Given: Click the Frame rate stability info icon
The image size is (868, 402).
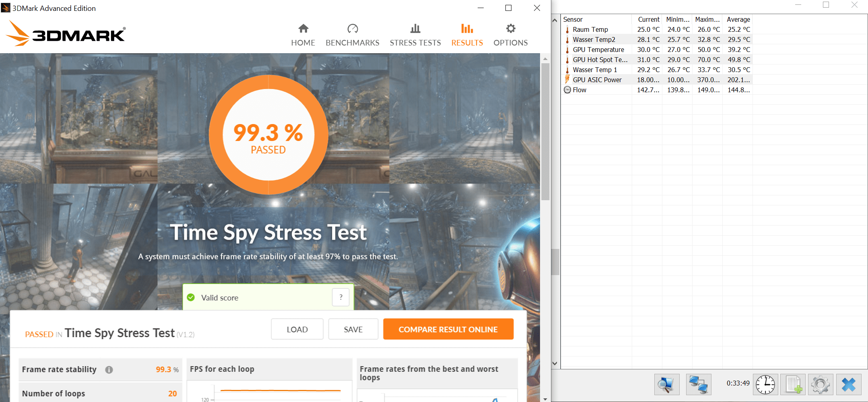Looking at the screenshot, I should coord(109,369).
